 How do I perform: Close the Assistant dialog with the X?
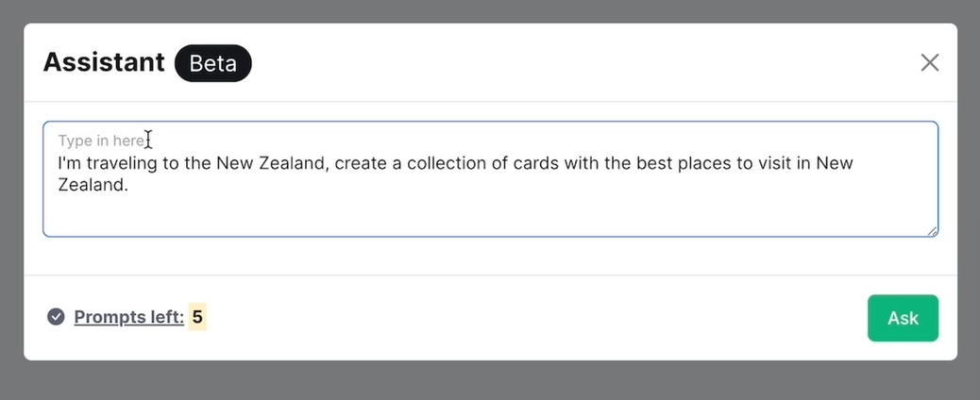[930, 62]
